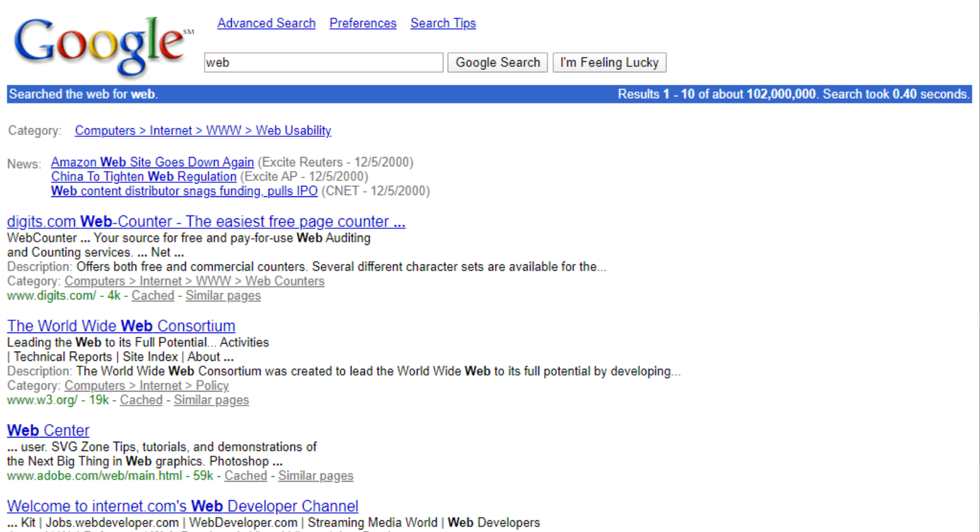Viewport: 980px width, 532px height.
Task: Open news China To Tighten Web Regulation
Action: 144,177
